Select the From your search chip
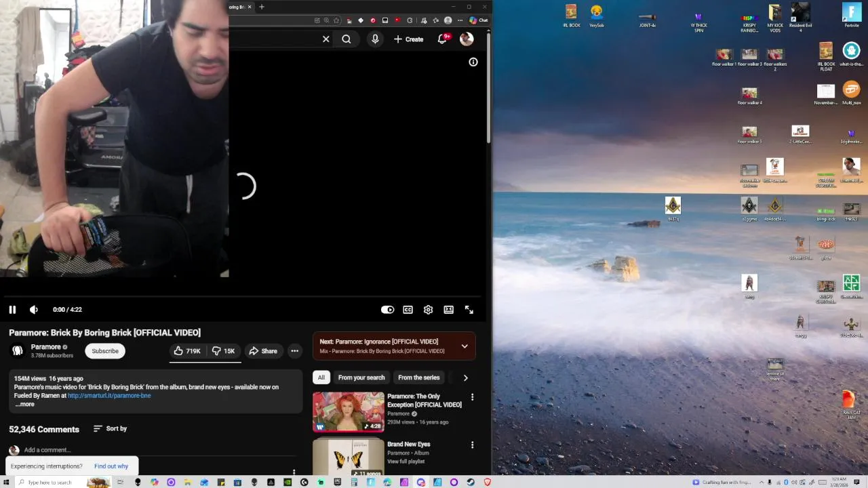Viewport: 868px width, 488px height. pos(361,378)
